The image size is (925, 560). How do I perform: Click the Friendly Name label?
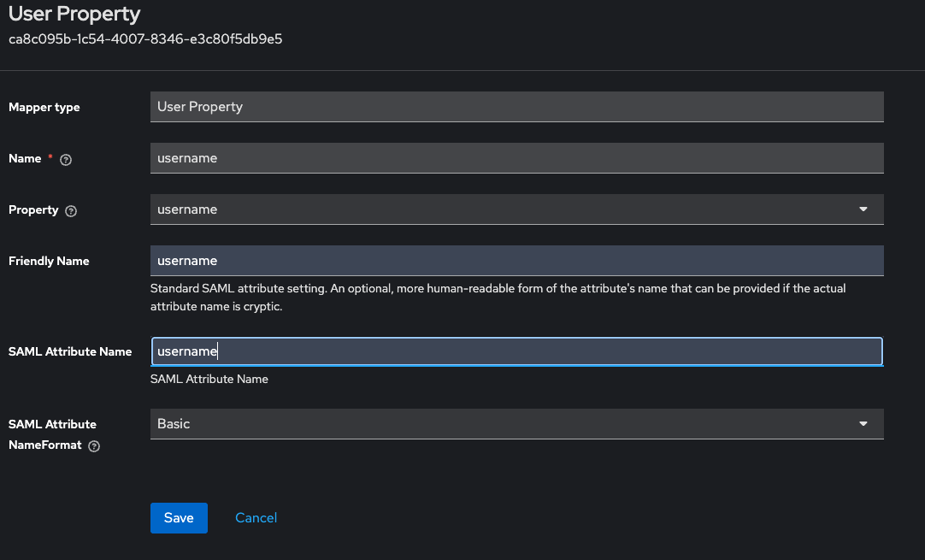(x=49, y=262)
